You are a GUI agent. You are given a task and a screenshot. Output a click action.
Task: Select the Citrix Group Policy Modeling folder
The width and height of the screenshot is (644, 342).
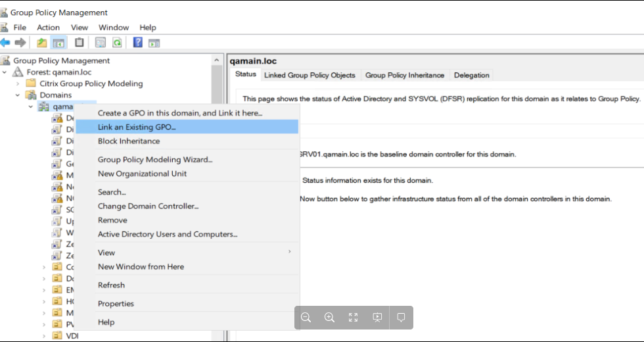click(91, 84)
